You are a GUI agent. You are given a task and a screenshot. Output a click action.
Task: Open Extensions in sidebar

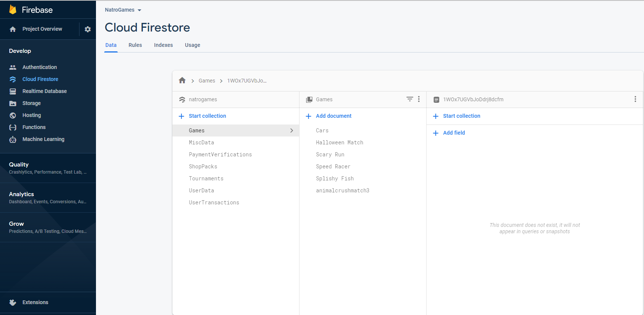(x=35, y=302)
